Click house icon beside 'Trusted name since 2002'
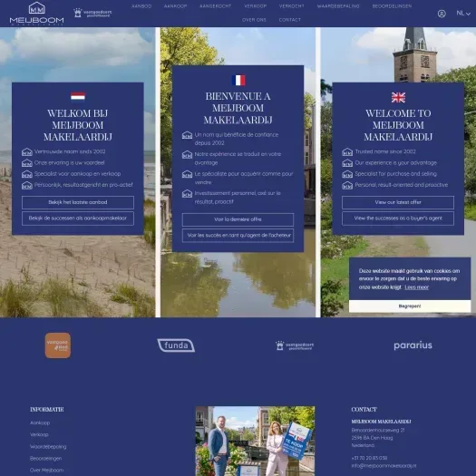 click(x=347, y=151)
